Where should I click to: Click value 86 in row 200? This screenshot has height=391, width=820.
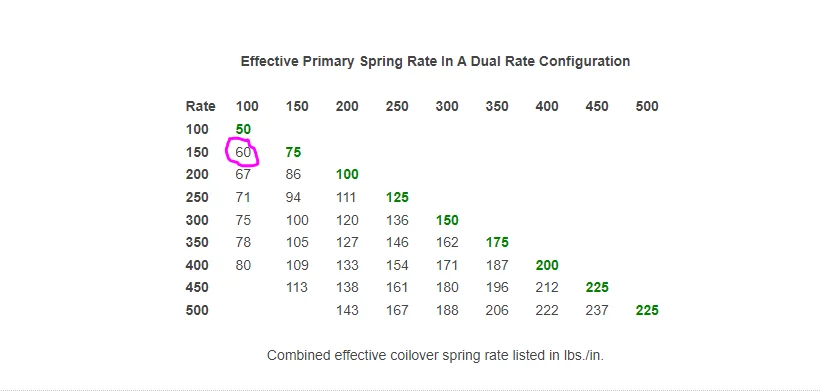(293, 175)
